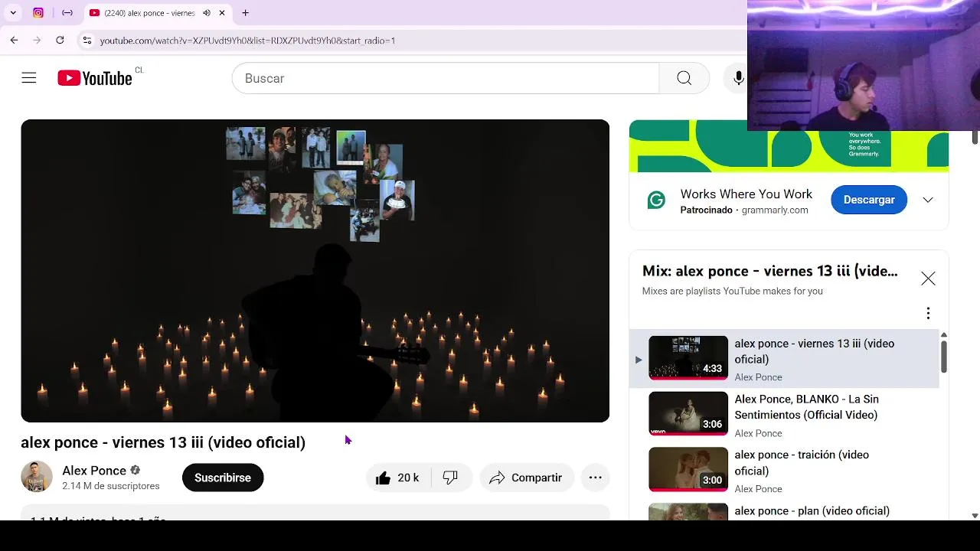The image size is (980, 551).
Task: Click the page vertical scrollbar
Action: [975, 138]
